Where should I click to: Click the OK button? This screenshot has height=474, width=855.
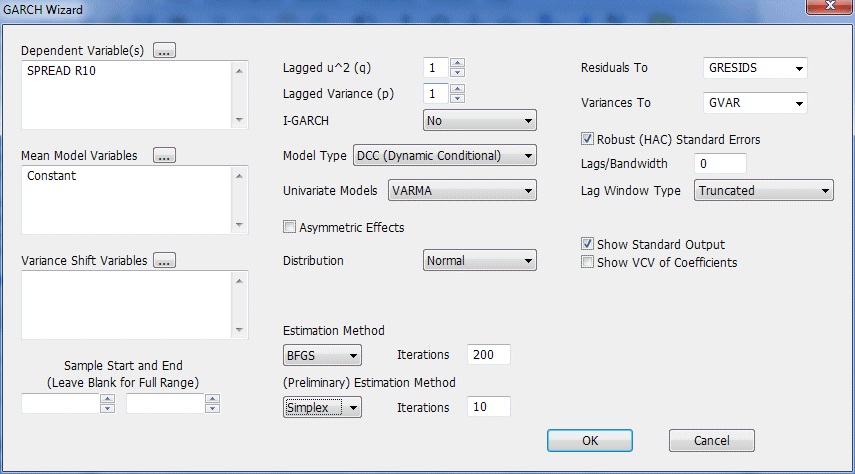tap(590, 440)
